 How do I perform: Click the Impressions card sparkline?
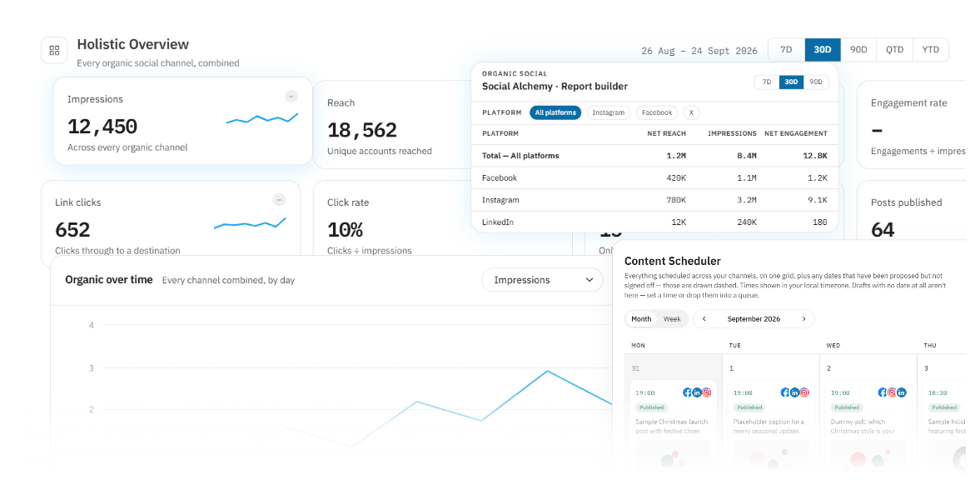tap(262, 117)
